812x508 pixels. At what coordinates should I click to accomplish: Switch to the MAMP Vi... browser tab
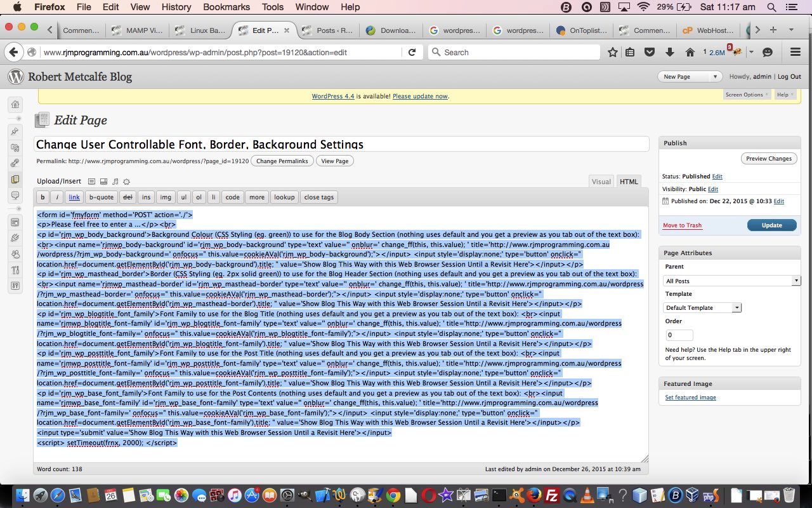(137, 30)
